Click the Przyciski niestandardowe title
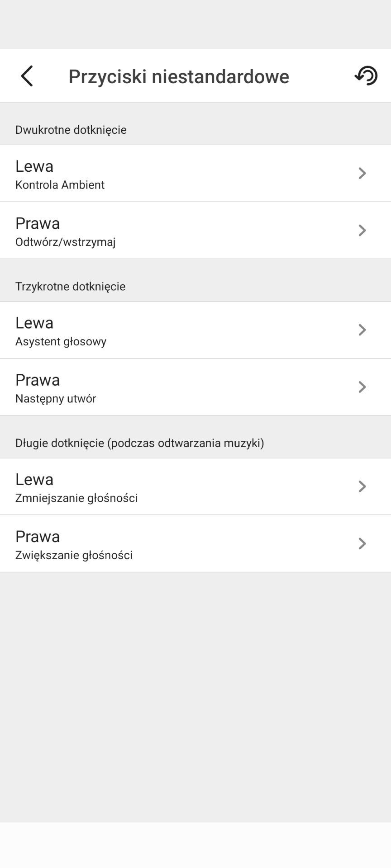 coord(179,76)
